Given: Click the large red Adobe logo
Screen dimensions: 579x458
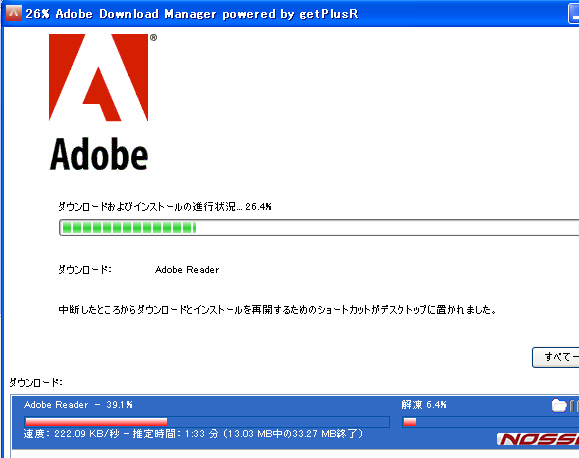Looking at the screenshot, I should point(99,78).
